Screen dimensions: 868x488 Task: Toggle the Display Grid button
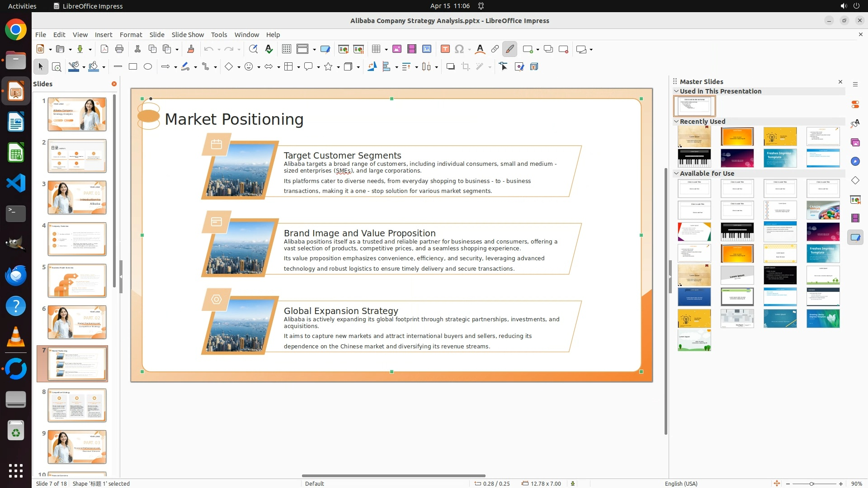click(286, 49)
